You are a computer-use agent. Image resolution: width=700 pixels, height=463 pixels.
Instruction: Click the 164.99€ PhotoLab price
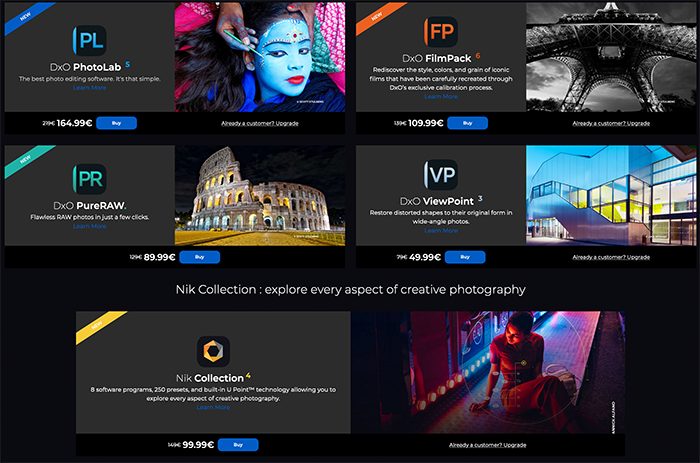pos(74,123)
